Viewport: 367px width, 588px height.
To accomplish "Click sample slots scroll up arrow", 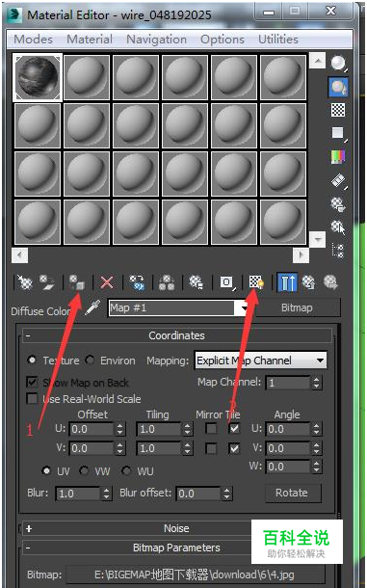I will [318, 61].
